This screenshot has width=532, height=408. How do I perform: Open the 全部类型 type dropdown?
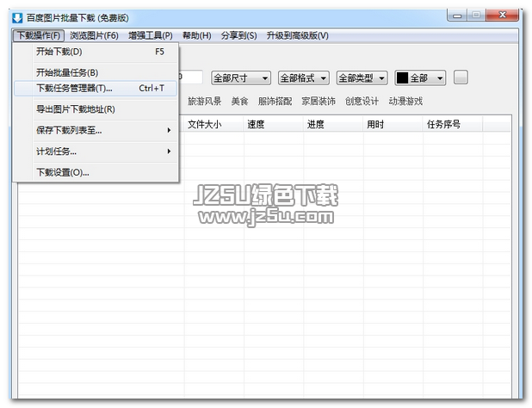coord(362,78)
